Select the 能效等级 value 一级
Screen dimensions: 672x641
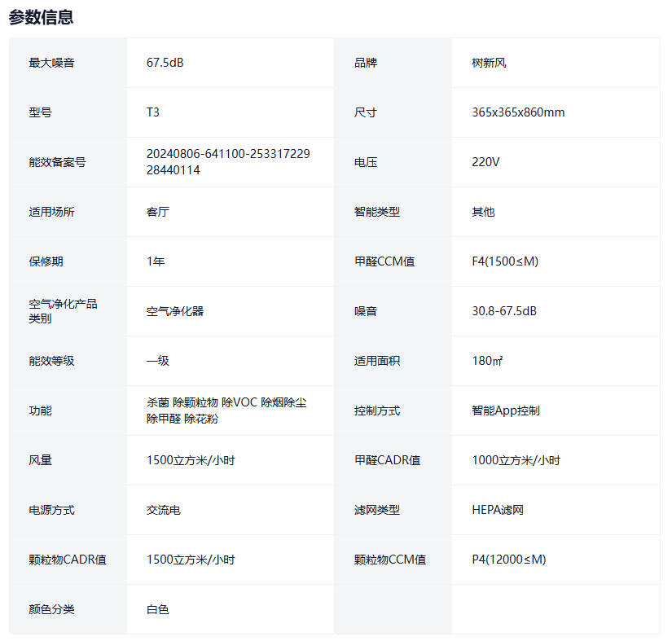click(158, 361)
